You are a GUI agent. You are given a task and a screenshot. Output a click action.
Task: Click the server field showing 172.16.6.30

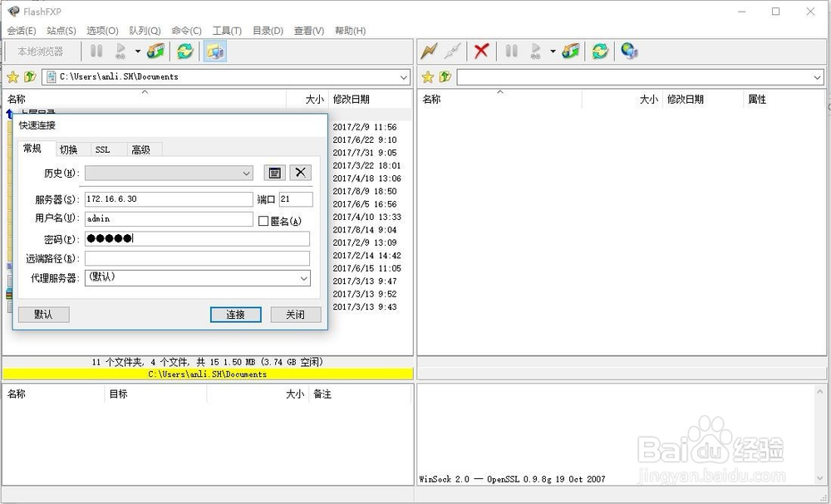(169, 199)
